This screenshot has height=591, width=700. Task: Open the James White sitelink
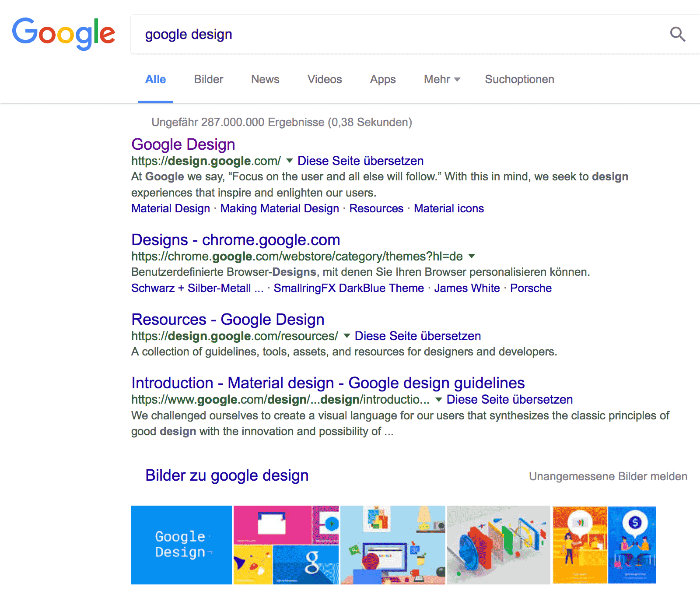[x=467, y=288]
